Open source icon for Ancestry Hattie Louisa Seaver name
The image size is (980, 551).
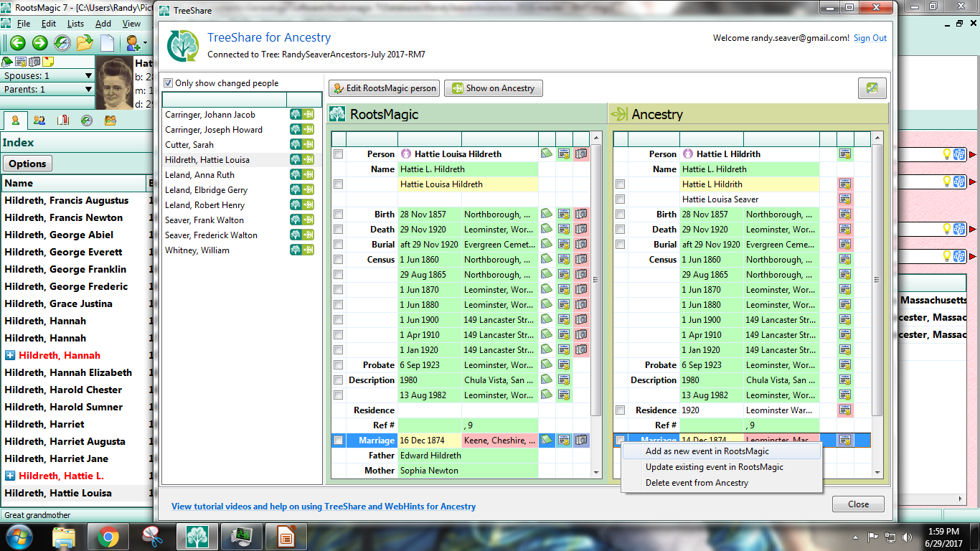846,199
